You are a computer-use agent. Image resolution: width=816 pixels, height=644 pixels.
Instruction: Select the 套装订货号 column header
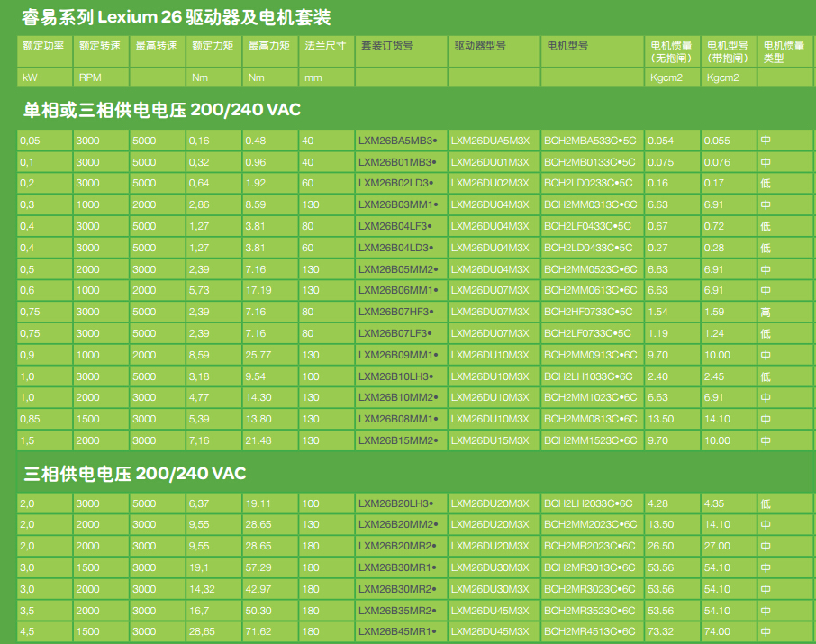point(386,45)
